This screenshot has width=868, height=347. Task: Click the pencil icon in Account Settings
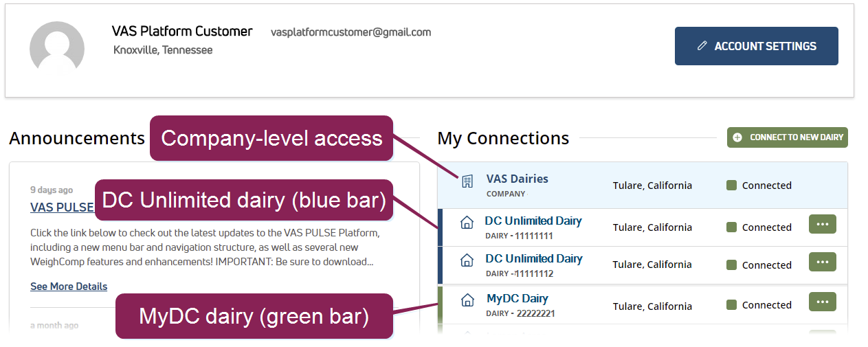[702, 46]
